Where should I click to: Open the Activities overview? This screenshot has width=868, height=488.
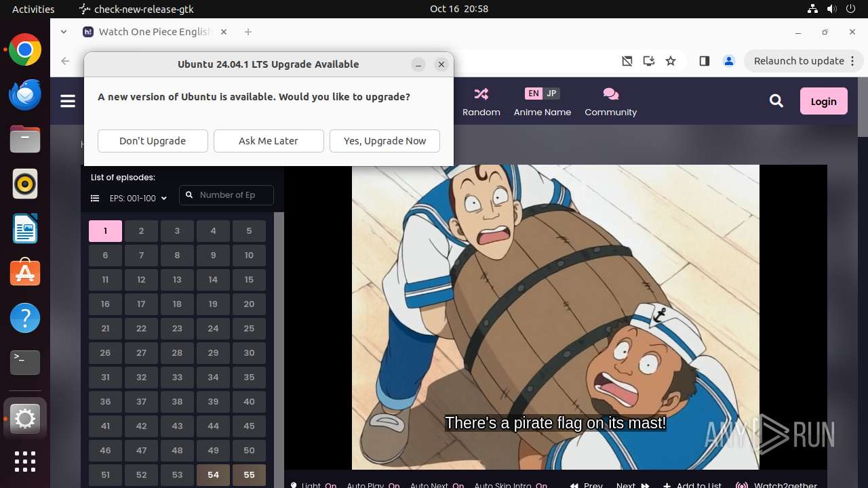[x=33, y=9]
